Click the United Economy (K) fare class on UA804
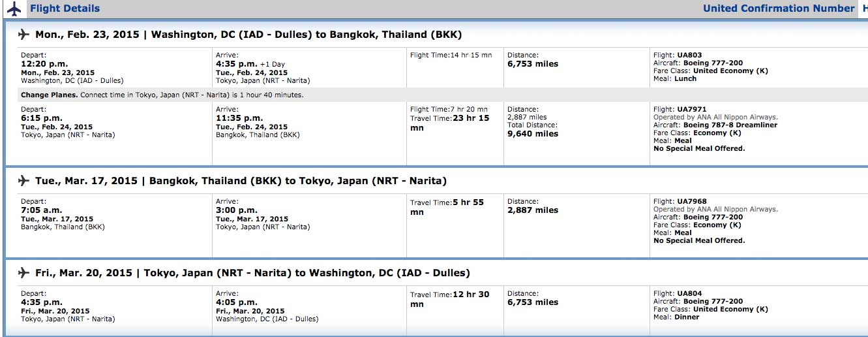 (x=730, y=309)
